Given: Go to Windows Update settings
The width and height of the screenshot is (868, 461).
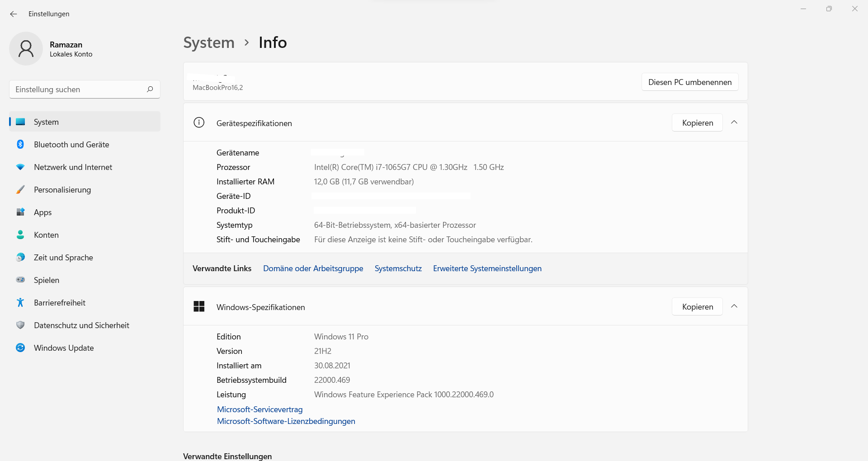Looking at the screenshot, I should pyautogui.click(x=85, y=348).
